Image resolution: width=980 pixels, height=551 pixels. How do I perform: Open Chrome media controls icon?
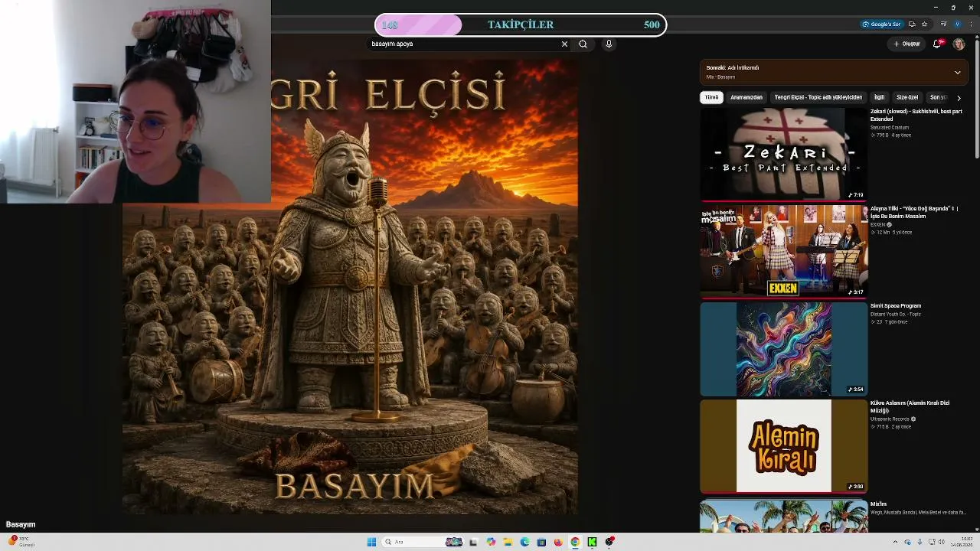click(944, 24)
